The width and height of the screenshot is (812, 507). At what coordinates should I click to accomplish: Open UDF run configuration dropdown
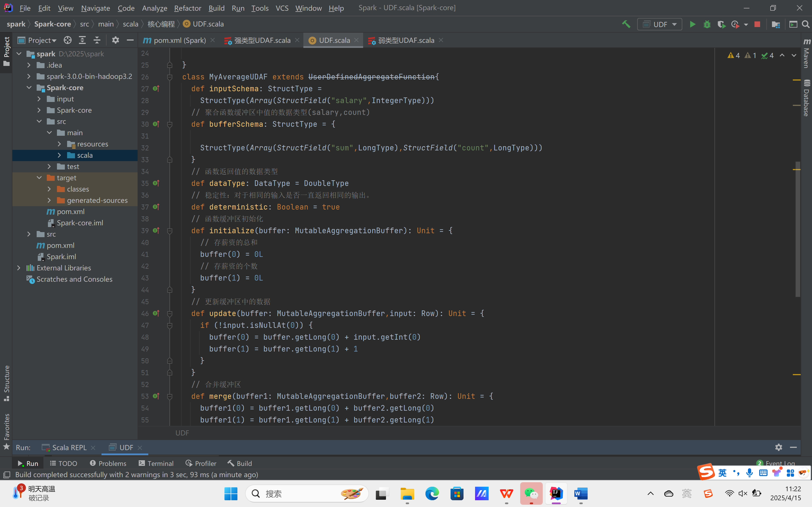pyautogui.click(x=660, y=25)
